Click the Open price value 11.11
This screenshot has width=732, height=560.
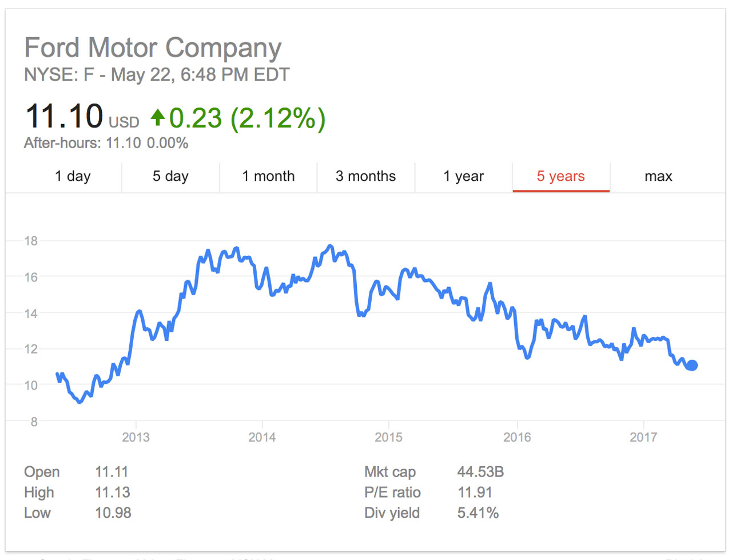click(x=112, y=472)
